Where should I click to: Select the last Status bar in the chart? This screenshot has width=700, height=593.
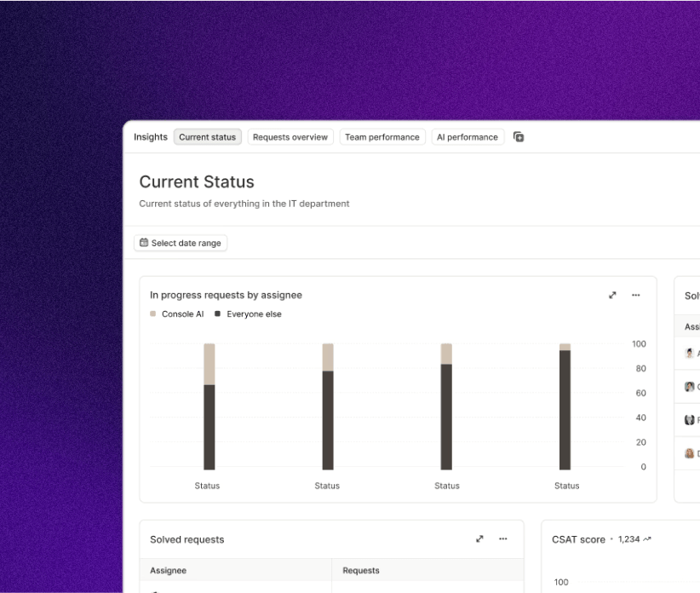565,409
